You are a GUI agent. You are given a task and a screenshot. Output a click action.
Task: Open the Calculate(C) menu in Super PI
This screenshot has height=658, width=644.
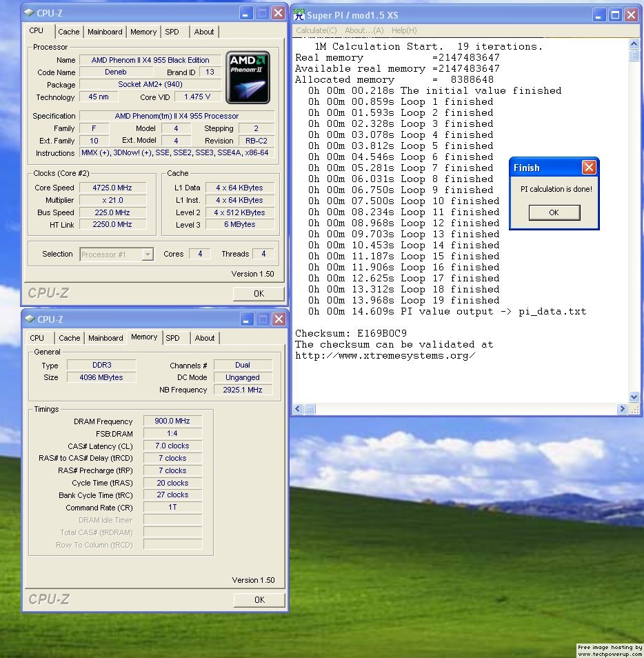tap(316, 30)
